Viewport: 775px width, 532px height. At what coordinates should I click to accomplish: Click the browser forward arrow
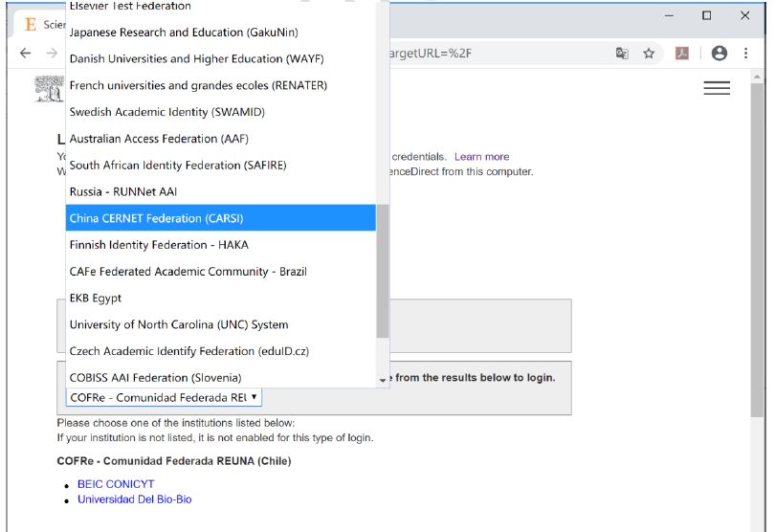click(x=52, y=53)
